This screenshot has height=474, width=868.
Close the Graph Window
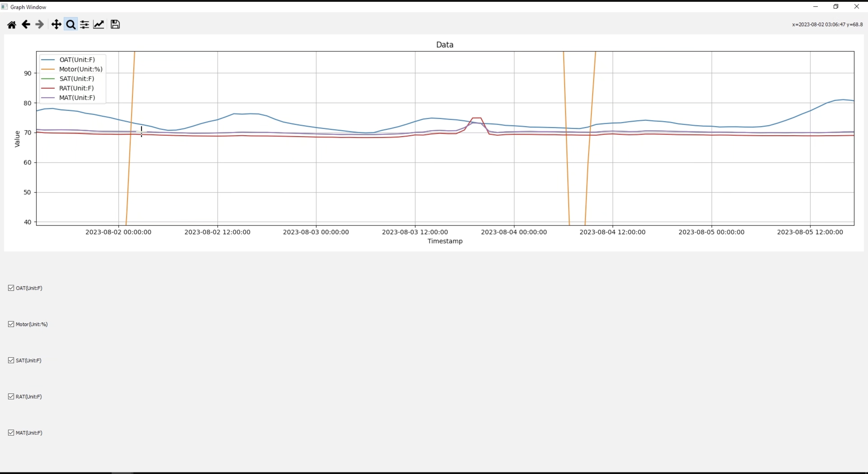click(857, 6)
